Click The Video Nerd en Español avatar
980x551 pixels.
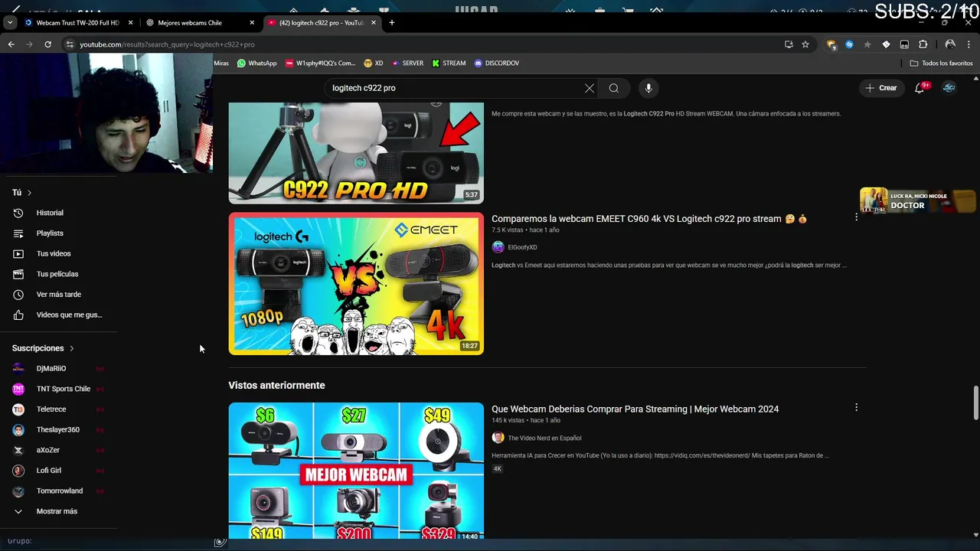pyautogui.click(x=498, y=438)
